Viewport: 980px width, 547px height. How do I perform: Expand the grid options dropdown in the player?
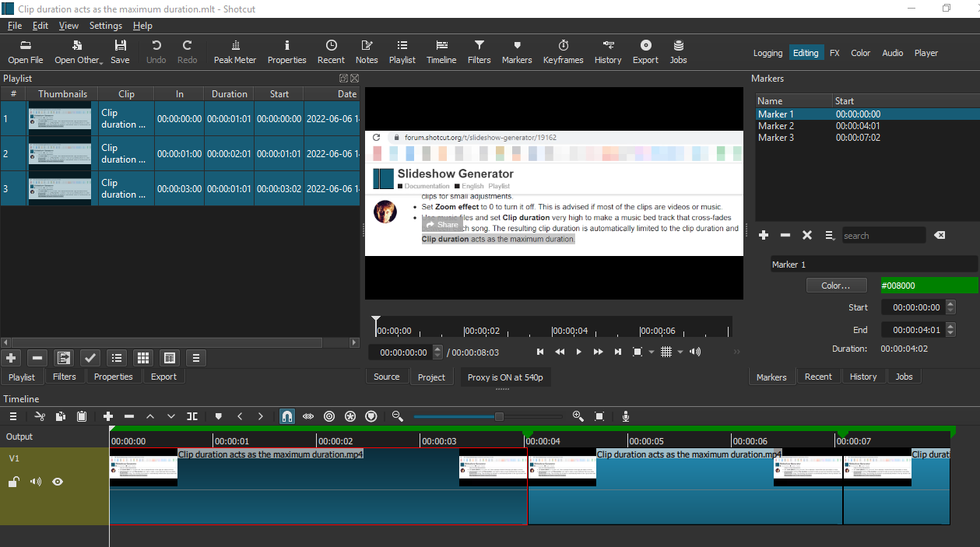[680, 352]
